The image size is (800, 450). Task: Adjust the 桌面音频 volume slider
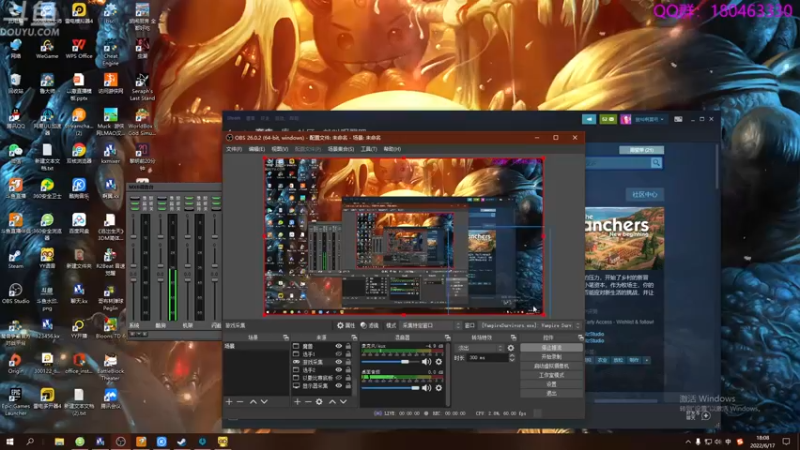[390, 388]
